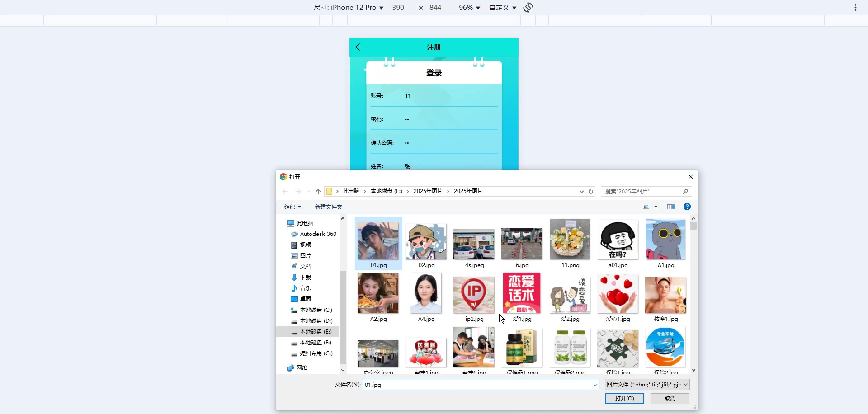Select the 11.png flower basket thumbnail
The width and height of the screenshot is (868, 414).
[570, 240]
